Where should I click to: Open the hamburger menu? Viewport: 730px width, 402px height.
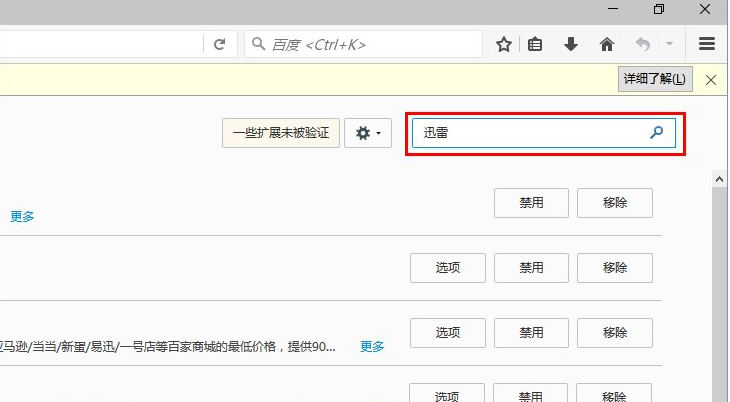click(707, 44)
